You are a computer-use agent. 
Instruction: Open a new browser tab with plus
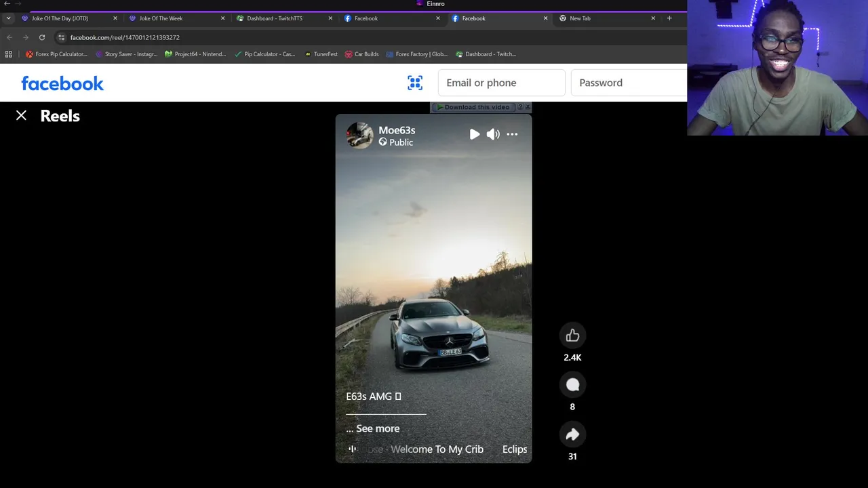click(669, 18)
